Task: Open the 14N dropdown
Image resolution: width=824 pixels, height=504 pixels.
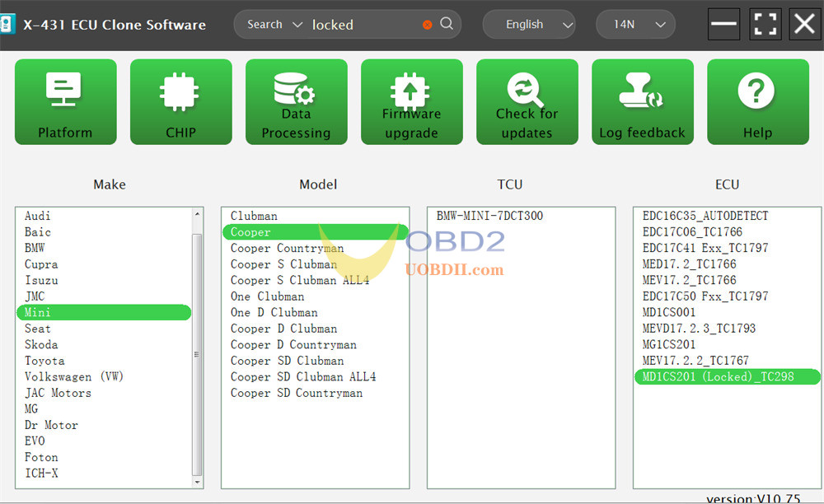Action: pyautogui.click(x=635, y=24)
